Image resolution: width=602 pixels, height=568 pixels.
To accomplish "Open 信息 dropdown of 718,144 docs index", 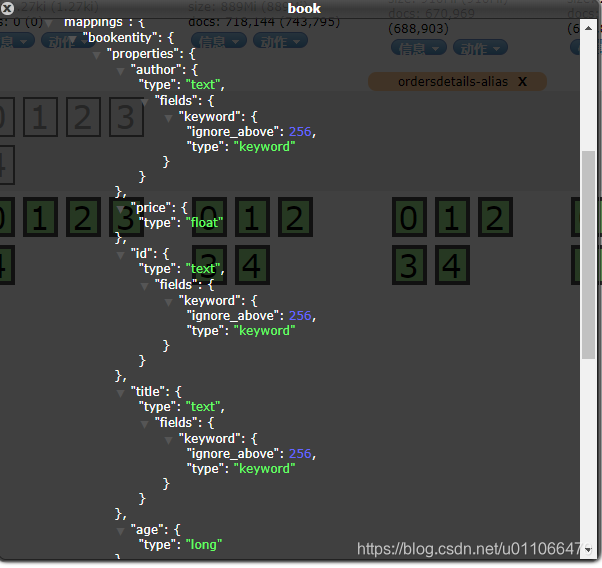I will (219, 41).
